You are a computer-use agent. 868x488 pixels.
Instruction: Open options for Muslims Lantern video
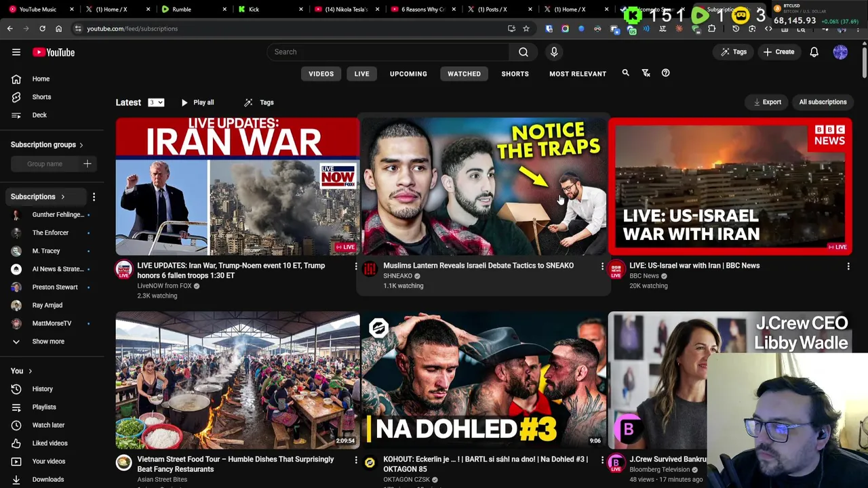pos(601,267)
